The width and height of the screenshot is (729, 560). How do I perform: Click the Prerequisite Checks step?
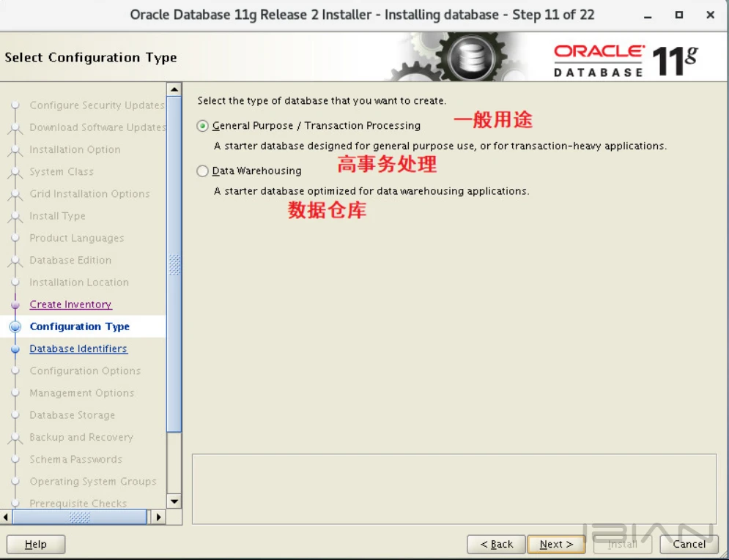(x=78, y=504)
